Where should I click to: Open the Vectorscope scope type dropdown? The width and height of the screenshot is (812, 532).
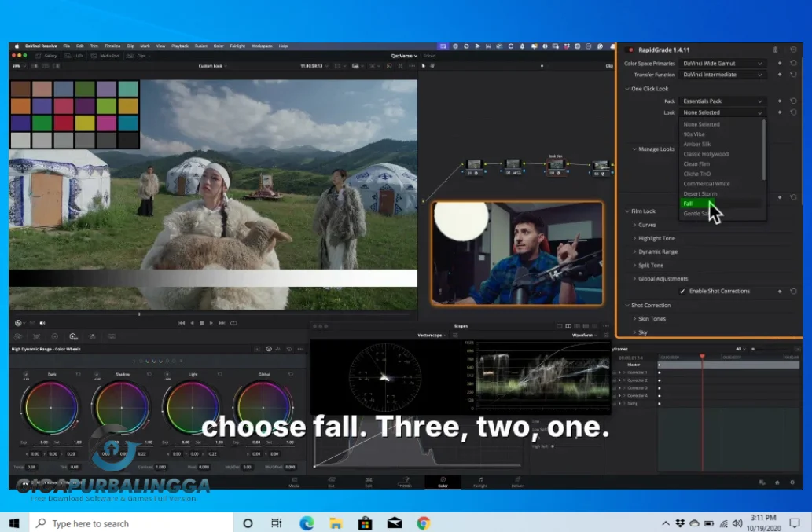pyautogui.click(x=432, y=336)
